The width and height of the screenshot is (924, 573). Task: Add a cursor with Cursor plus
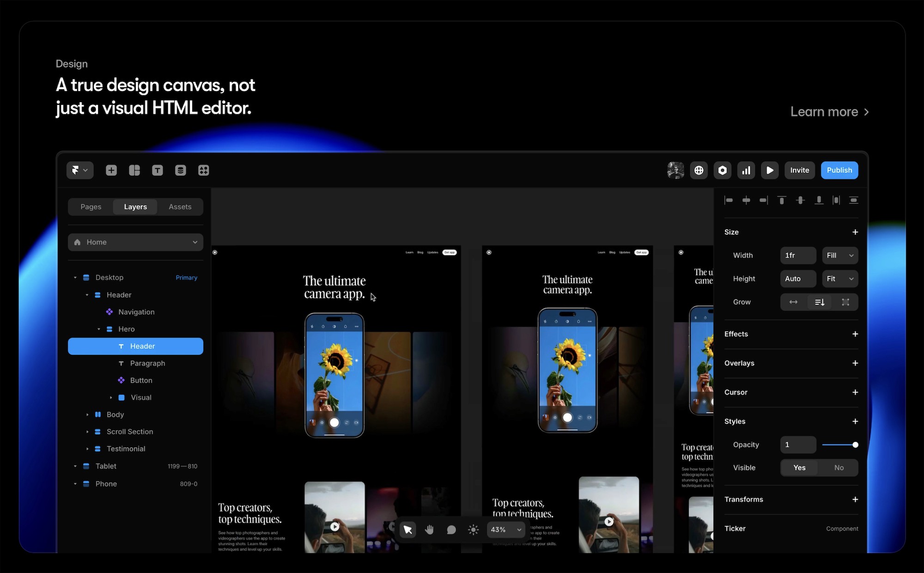point(855,392)
